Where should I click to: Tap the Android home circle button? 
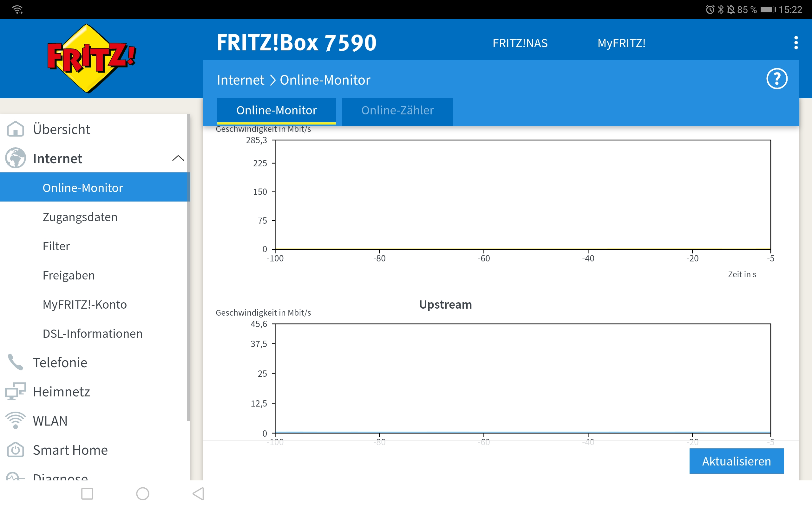143,494
